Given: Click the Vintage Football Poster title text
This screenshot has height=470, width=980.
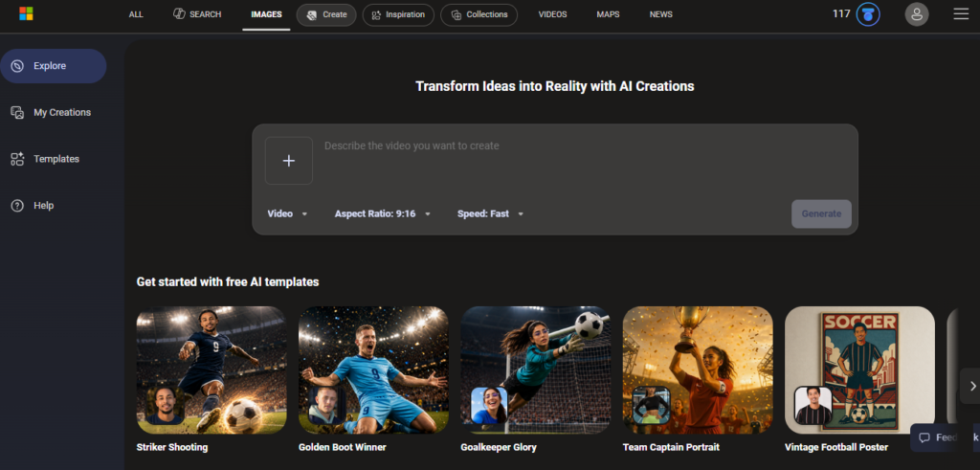Looking at the screenshot, I should pos(836,447).
